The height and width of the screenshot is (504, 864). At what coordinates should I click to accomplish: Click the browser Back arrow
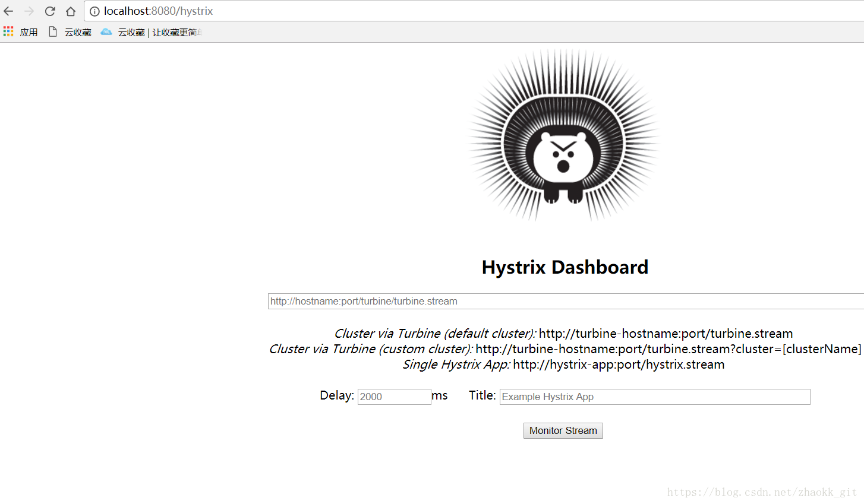point(8,11)
